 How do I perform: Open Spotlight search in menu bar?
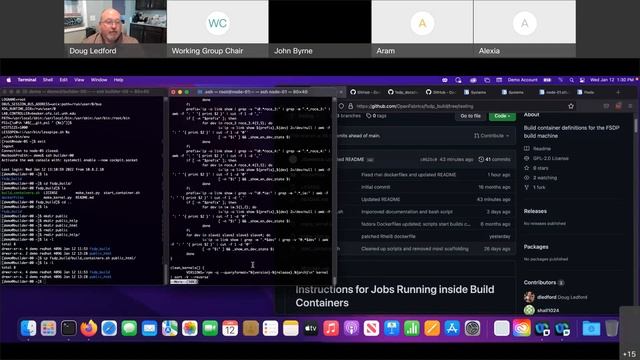(x=571, y=80)
